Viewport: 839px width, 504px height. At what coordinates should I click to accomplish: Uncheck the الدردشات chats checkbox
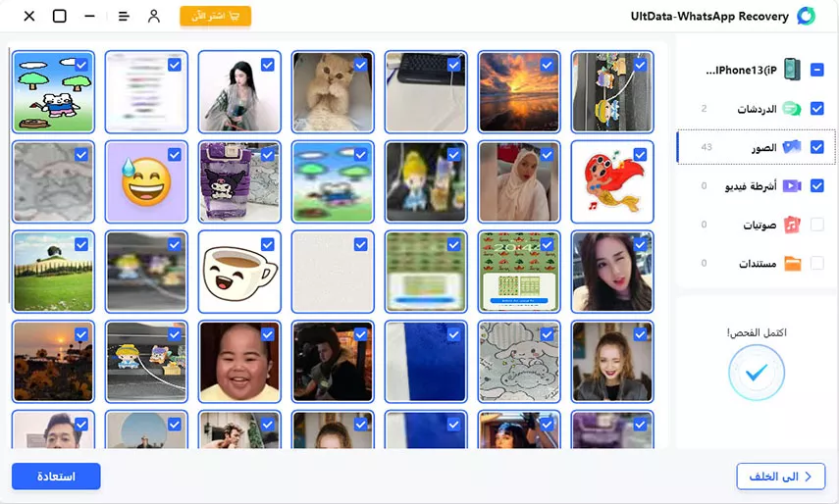click(816, 109)
